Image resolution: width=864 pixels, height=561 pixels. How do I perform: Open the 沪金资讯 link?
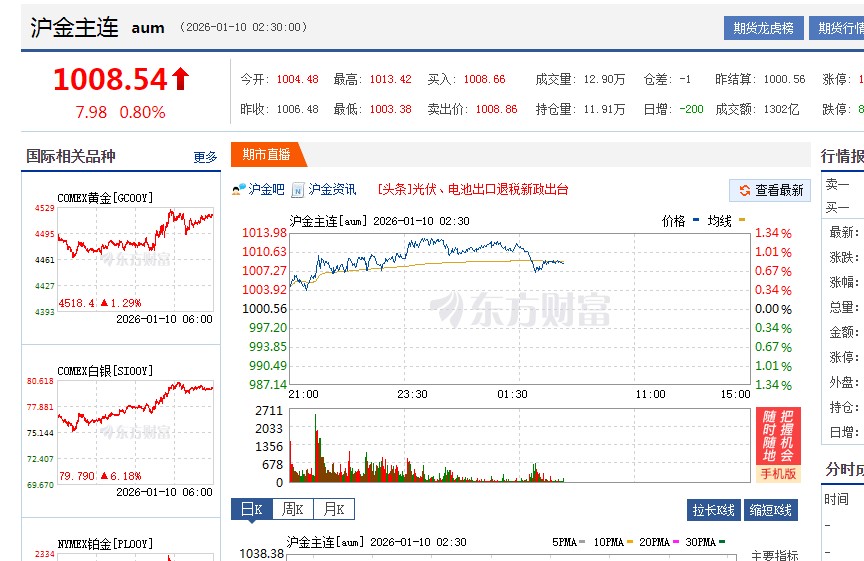click(332, 190)
